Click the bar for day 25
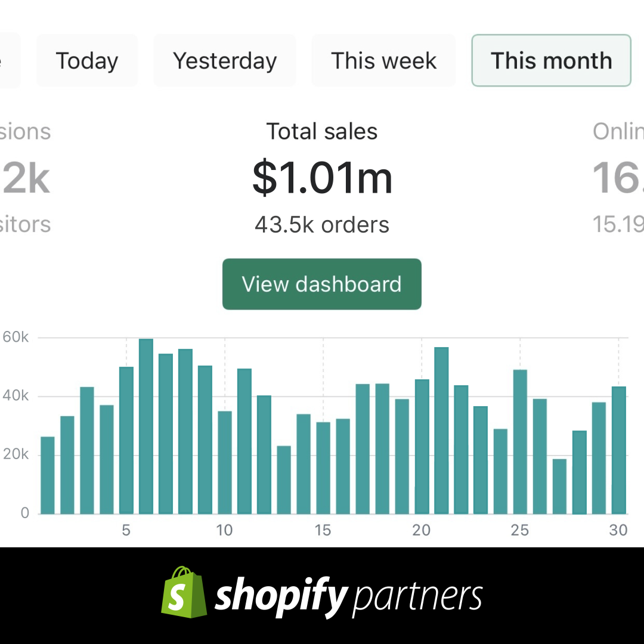This screenshot has height=644, width=644. click(x=520, y=442)
